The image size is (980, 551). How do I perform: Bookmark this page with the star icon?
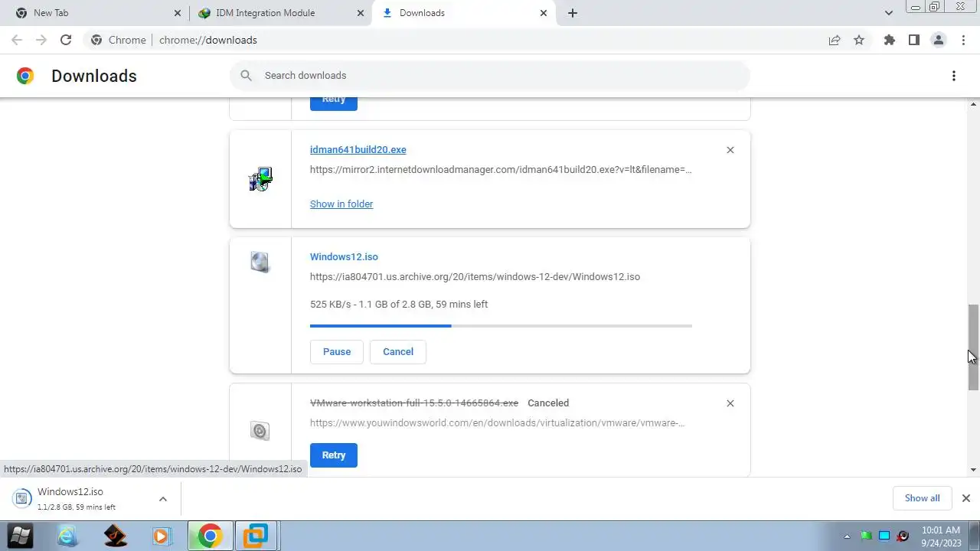point(859,40)
